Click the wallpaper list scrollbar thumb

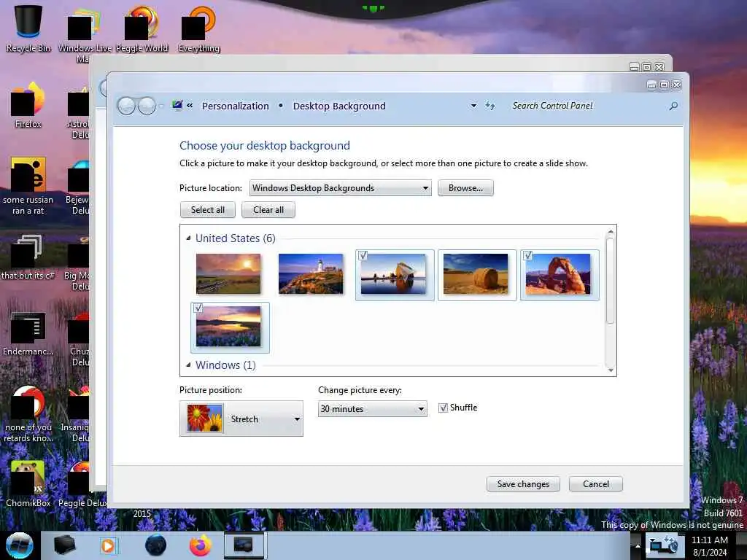(x=611, y=281)
